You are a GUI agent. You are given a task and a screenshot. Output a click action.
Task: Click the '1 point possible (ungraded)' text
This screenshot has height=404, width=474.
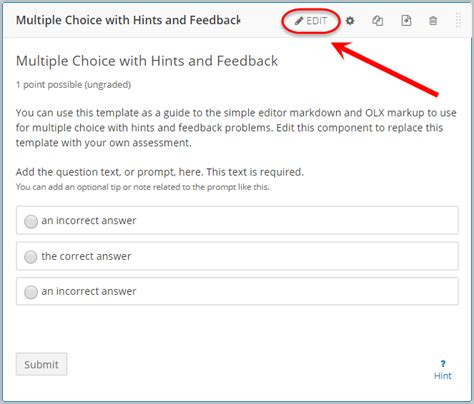tap(73, 85)
